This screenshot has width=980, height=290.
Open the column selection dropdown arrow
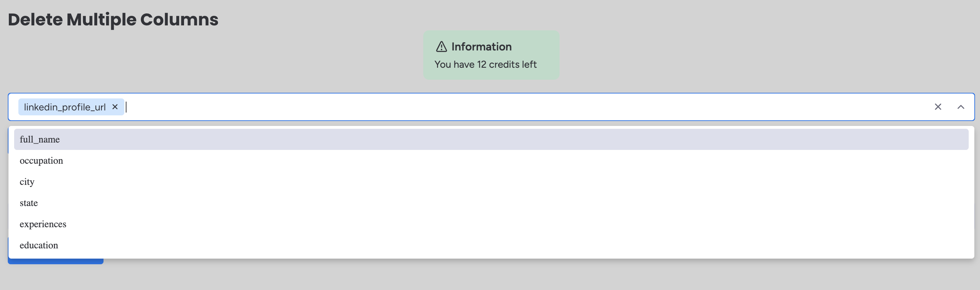961,107
